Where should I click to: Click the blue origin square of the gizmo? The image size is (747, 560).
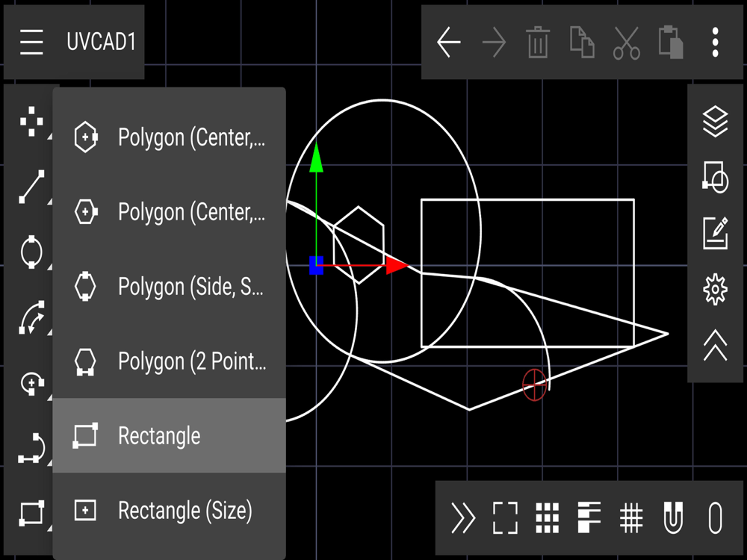coord(316,265)
